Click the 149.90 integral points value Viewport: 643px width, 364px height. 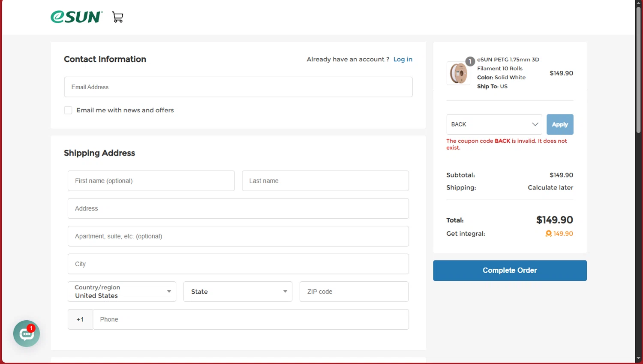click(563, 234)
